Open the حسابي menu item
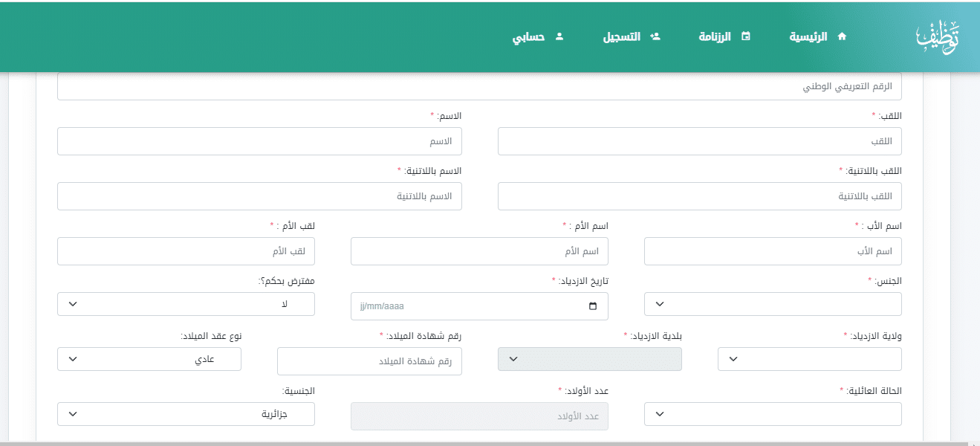This screenshot has height=446, width=980. click(x=529, y=36)
